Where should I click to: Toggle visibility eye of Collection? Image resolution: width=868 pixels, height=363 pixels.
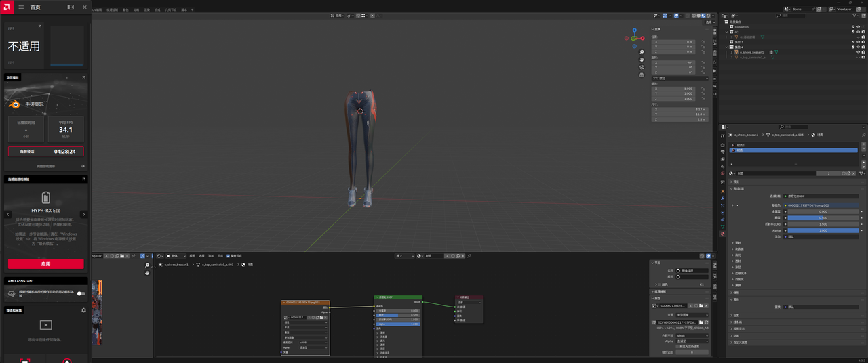pyautogui.click(x=859, y=27)
